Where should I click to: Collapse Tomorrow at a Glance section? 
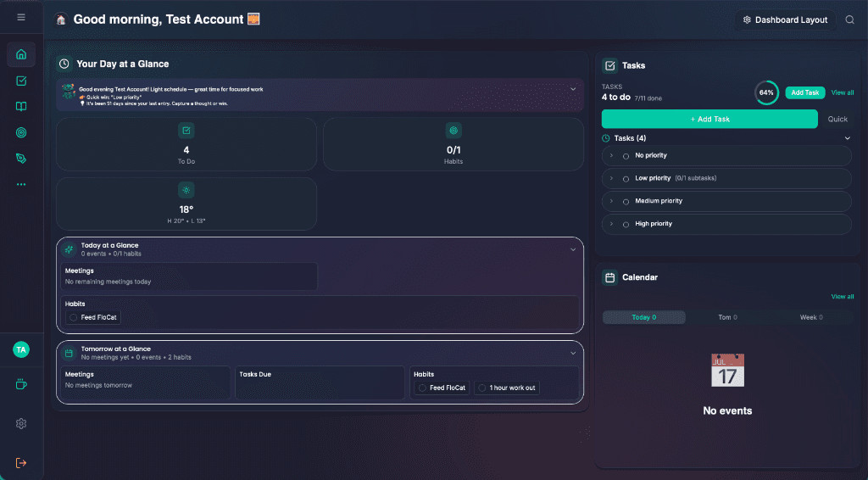[573, 354]
